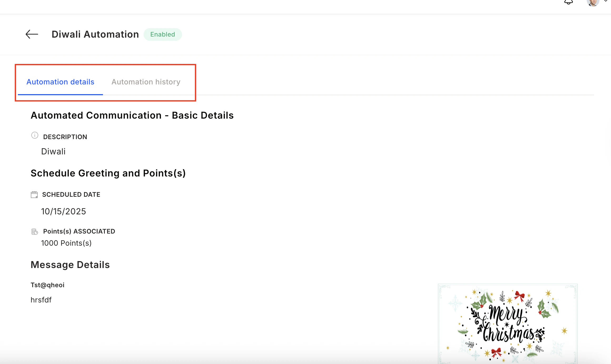Click the Enabled status badge
Viewport: 611px width, 364px height.
[x=163, y=34]
